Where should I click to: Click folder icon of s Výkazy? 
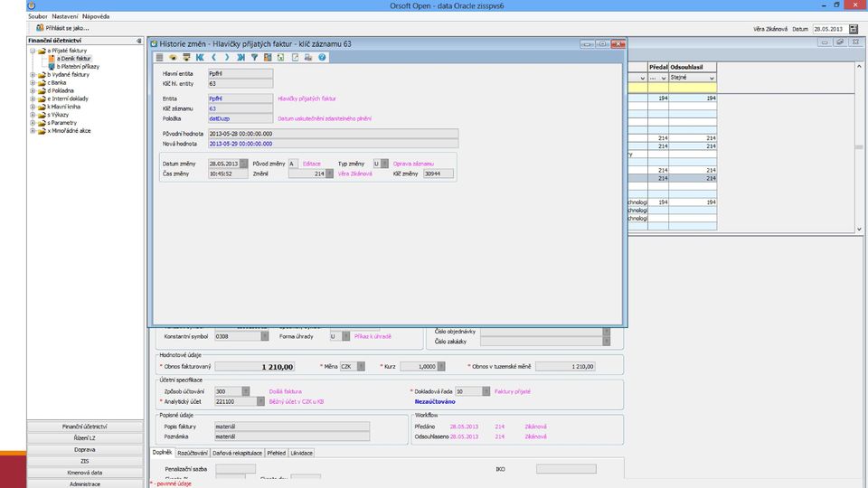click(42, 115)
